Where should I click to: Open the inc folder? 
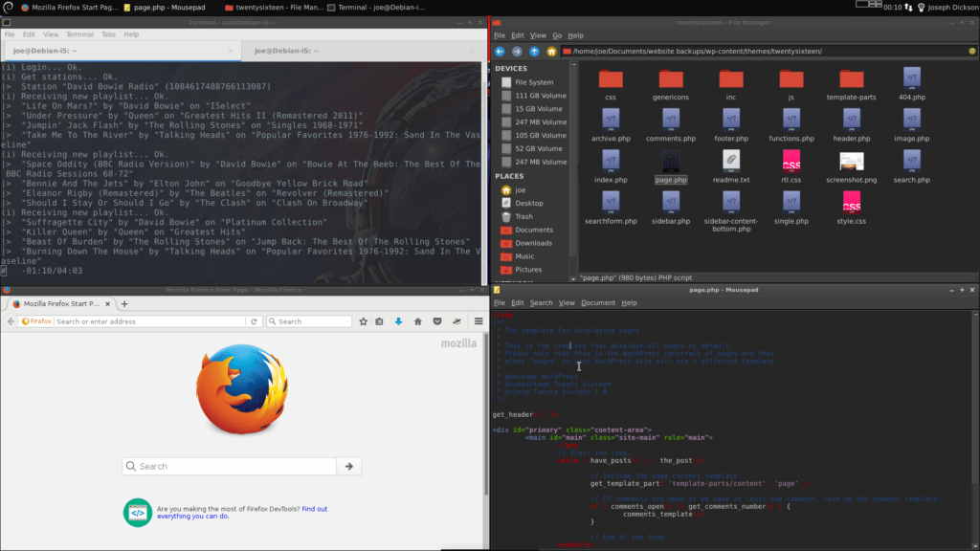pyautogui.click(x=730, y=84)
